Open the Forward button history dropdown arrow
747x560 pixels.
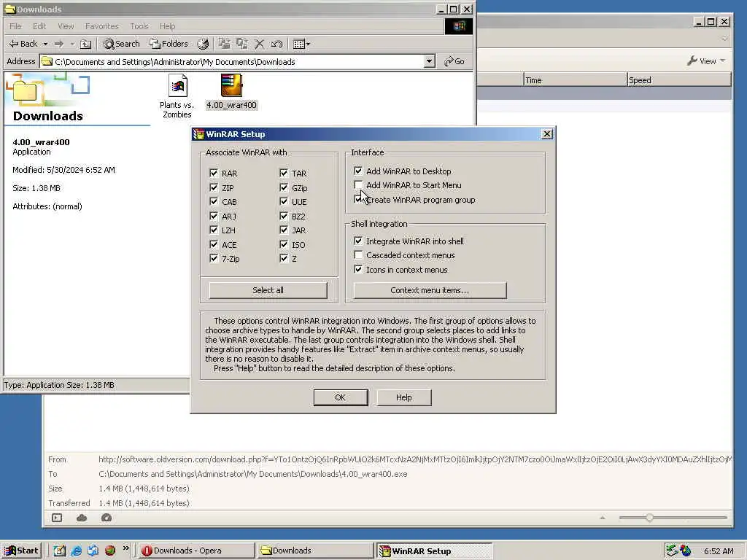click(72, 44)
